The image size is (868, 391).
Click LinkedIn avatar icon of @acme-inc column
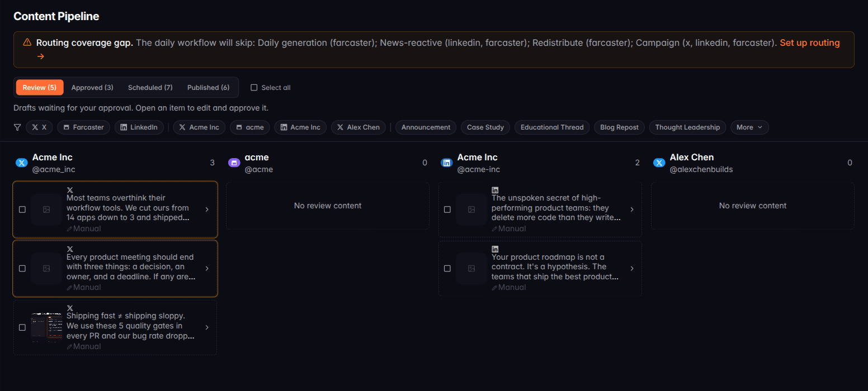point(447,163)
